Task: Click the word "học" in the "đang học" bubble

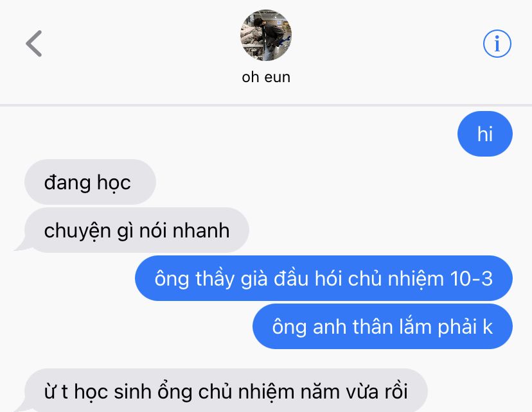Action: point(114,184)
